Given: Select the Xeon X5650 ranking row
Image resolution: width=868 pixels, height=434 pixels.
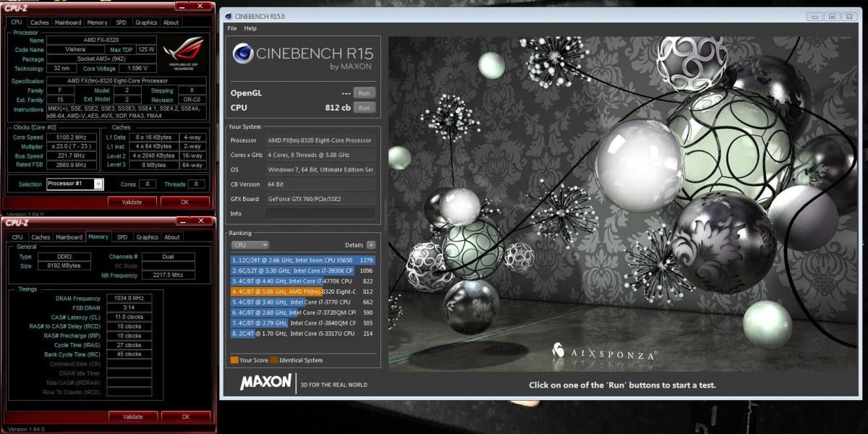Looking at the screenshot, I should [303, 260].
